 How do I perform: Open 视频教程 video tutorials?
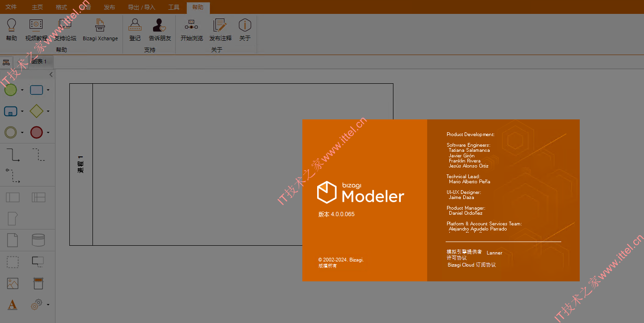click(36, 30)
